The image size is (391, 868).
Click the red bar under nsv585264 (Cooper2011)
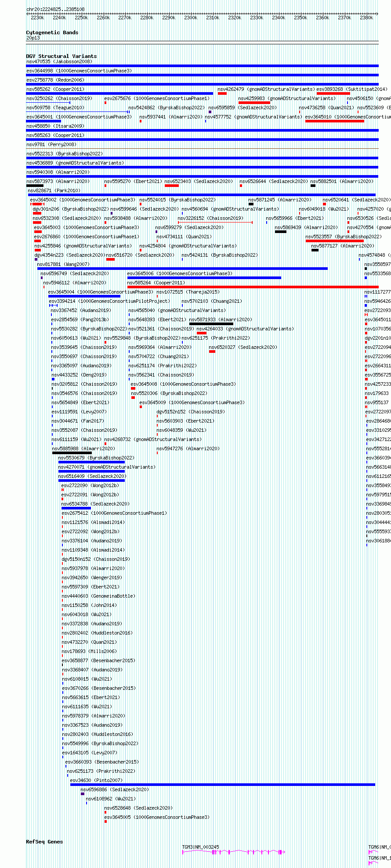pos(253,287)
